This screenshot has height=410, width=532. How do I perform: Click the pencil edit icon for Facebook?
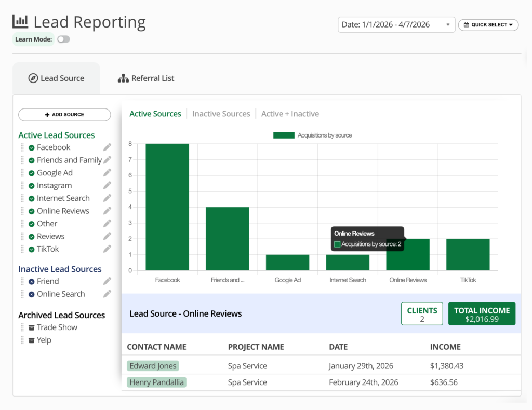(107, 147)
